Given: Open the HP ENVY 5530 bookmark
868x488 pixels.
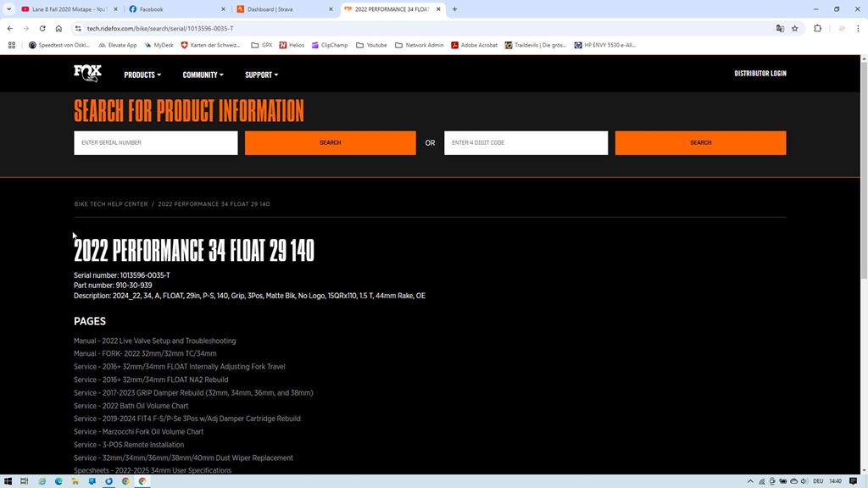Looking at the screenshot, I should tap(605, 45).
